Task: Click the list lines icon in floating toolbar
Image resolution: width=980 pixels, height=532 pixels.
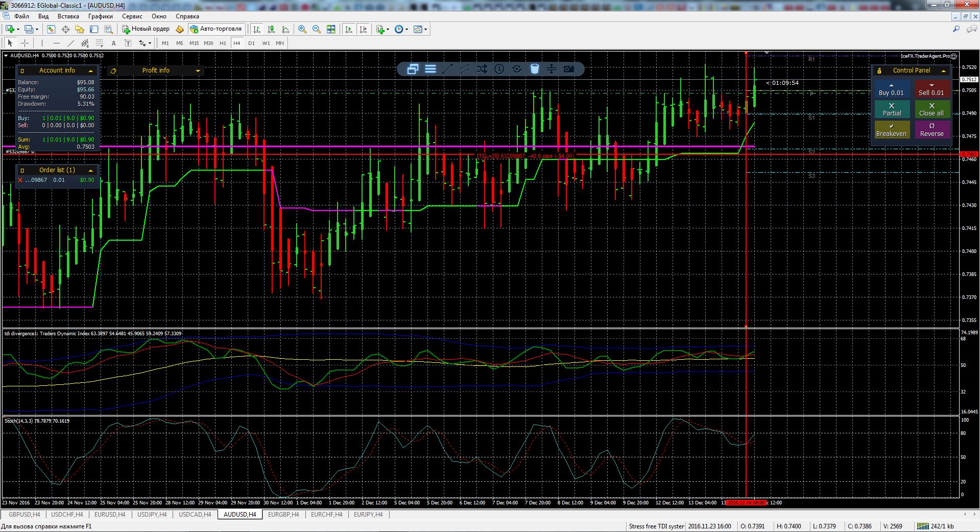Action: tap(431, 69)
